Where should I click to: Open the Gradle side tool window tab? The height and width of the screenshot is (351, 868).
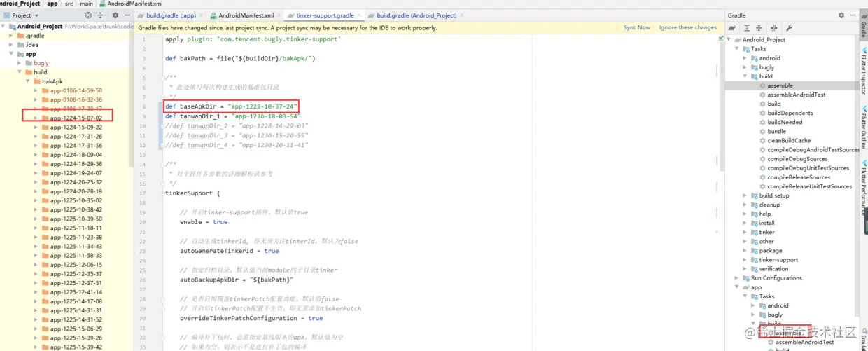coord(864,25)
